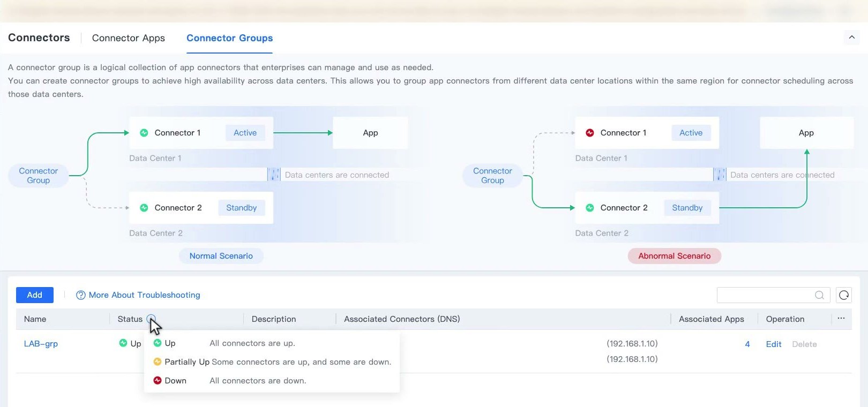Click the Name column header

pyautogui.click(x=35, y=319)
